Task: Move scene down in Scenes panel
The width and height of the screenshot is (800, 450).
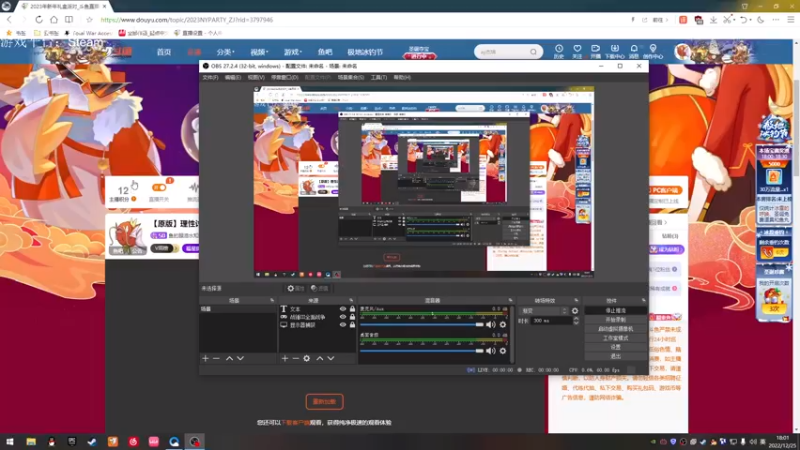Action: [240, 359]
